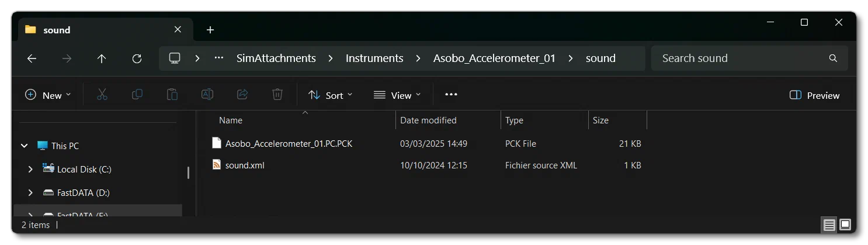Click the search magnifier icon
Viewport: 868px width, 245px height.
point(833,58)
